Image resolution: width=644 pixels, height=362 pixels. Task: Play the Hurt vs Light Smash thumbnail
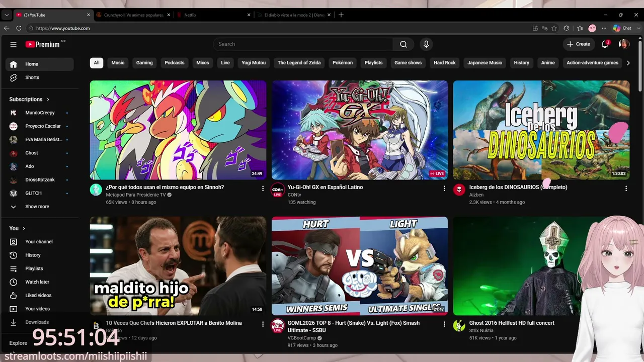[360, 266]
